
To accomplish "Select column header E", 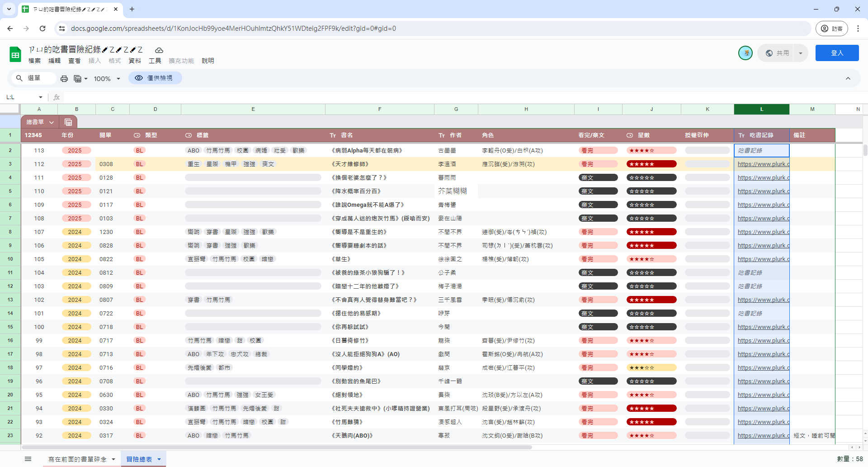I will click(x=253, y=109).
